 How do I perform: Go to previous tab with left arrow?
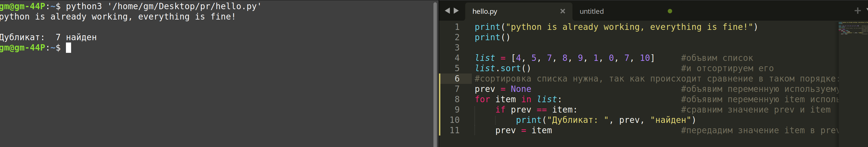[447, 11]
